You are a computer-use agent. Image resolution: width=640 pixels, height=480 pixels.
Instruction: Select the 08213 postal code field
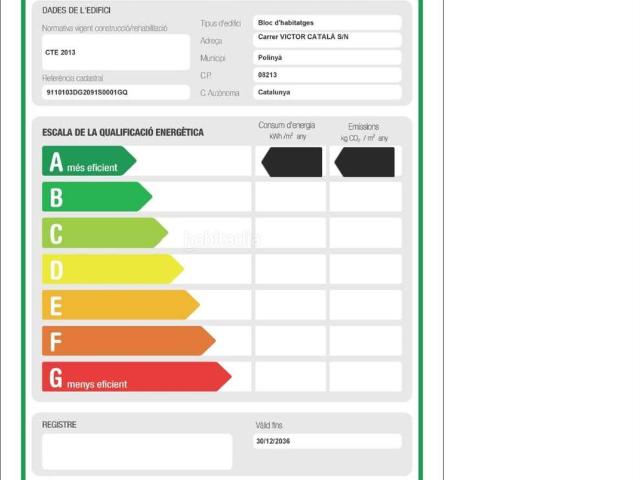point(327,75)
